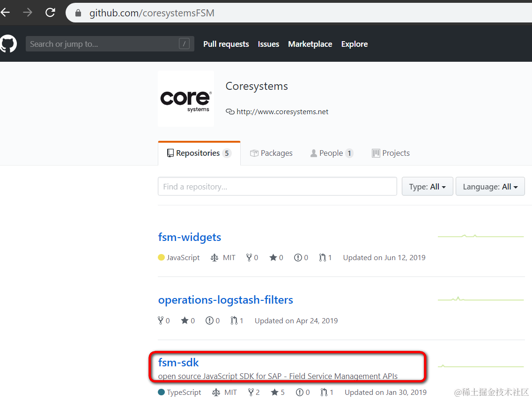Click the MIT license scale icon of fsm-widgets
The height and width of the screenshot is (400, 532).
coord(214,258)
